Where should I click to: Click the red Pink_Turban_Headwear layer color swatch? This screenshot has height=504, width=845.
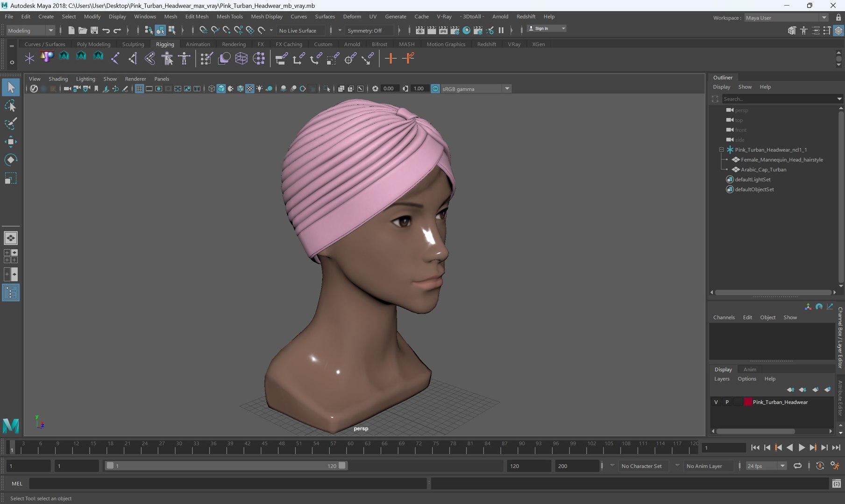(x=748, y=402)
